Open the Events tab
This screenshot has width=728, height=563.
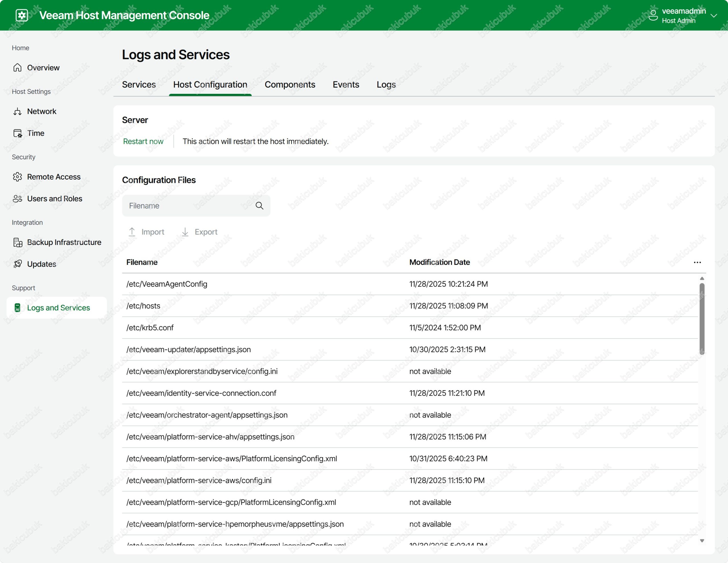click(x=346, y=85)
